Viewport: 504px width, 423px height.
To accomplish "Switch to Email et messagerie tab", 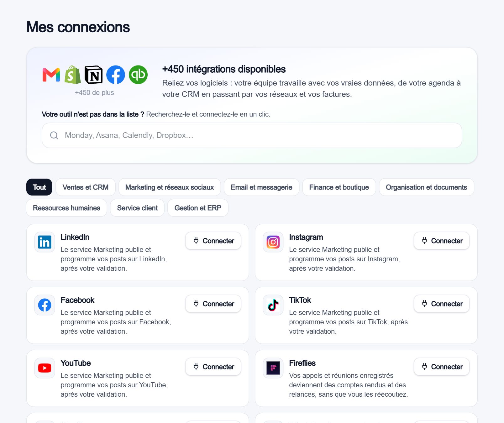I will pyautogui.click(x=261, y=187).
